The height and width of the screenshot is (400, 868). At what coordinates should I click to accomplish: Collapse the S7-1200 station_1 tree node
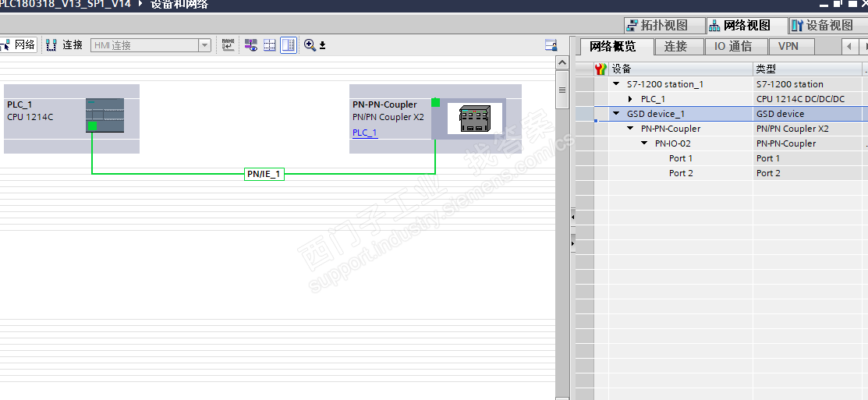617,84
